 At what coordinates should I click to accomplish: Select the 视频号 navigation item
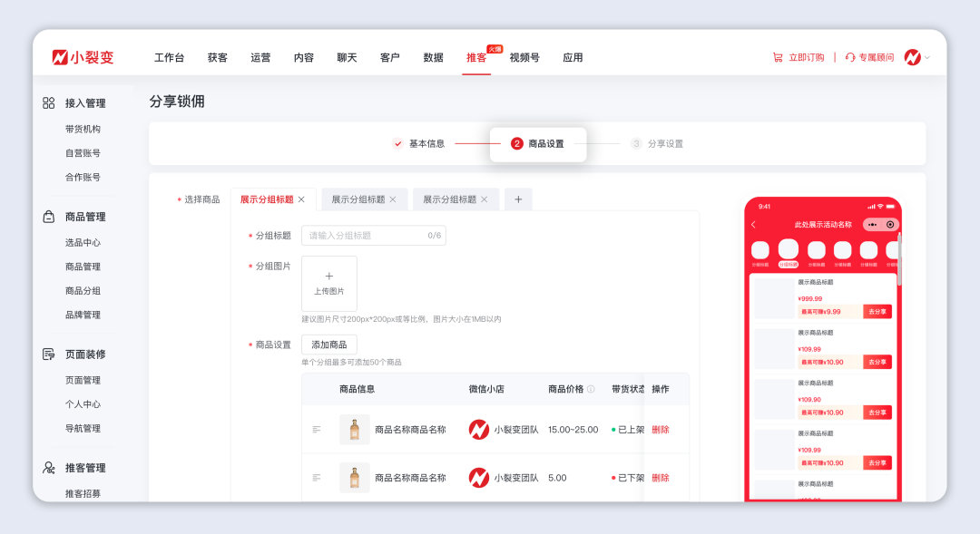524,56
